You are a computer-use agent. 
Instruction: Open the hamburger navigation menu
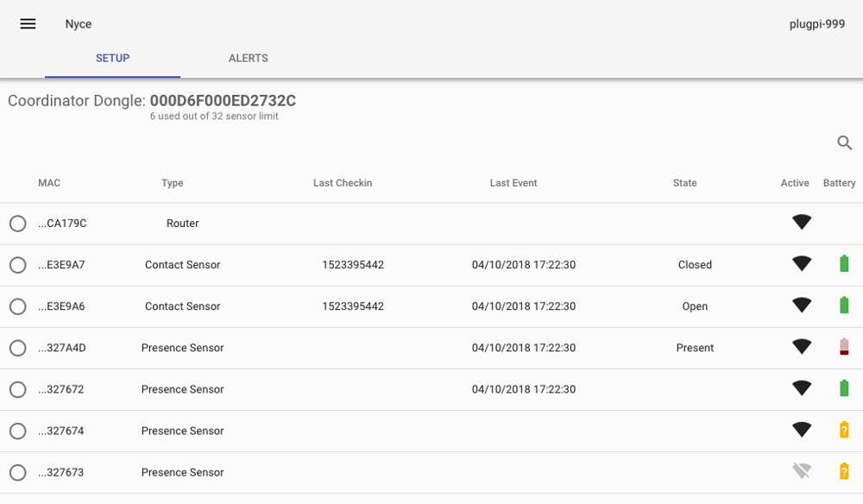click(x=28, y=24)
